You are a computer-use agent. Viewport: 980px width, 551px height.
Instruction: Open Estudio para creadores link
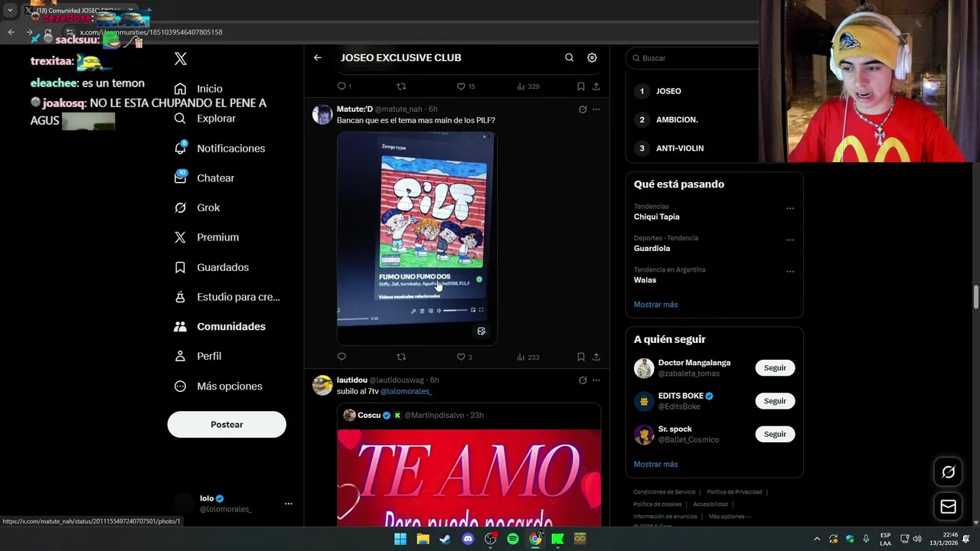pos(227,297)
